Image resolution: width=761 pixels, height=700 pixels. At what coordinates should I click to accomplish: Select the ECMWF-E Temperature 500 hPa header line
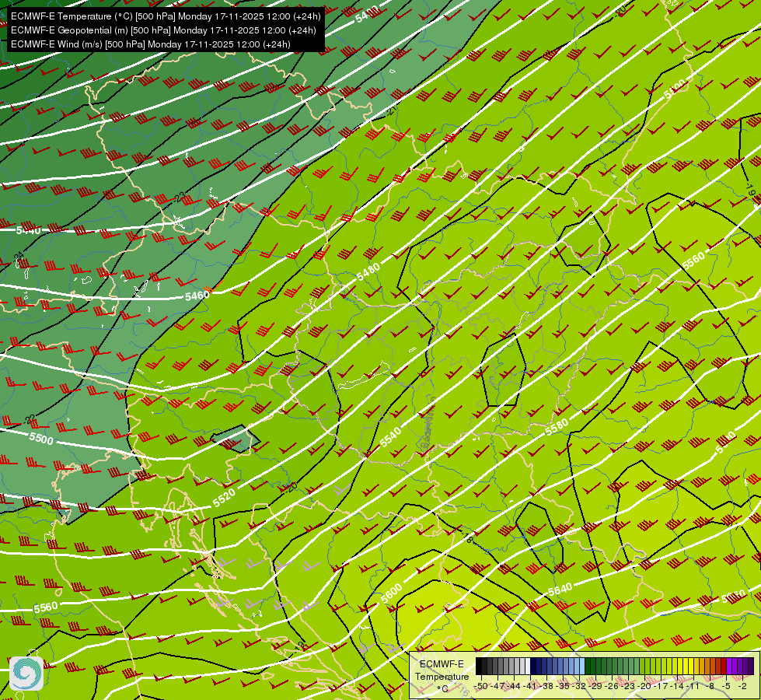(x=166, y=16)
